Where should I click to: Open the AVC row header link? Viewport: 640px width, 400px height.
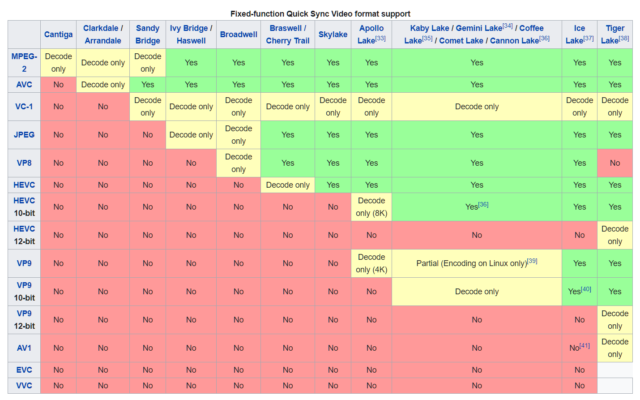click(x=24, y=84)
